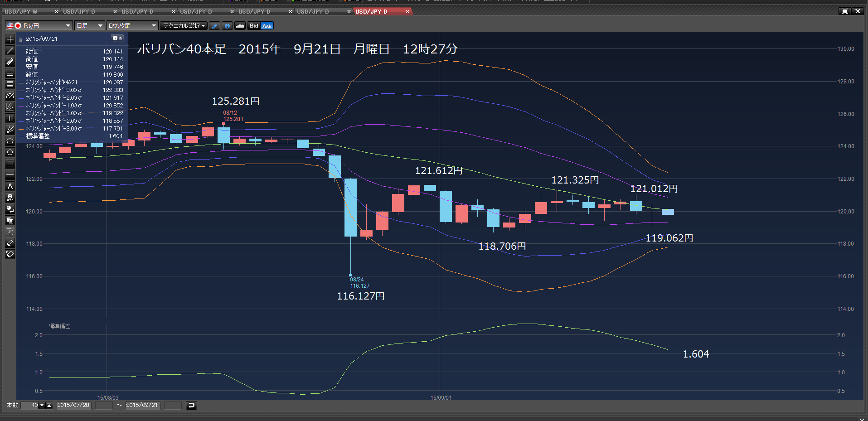Click the erase all drawings icon
The width and height of the screenshot is (868, 421).
pos(10,254)
